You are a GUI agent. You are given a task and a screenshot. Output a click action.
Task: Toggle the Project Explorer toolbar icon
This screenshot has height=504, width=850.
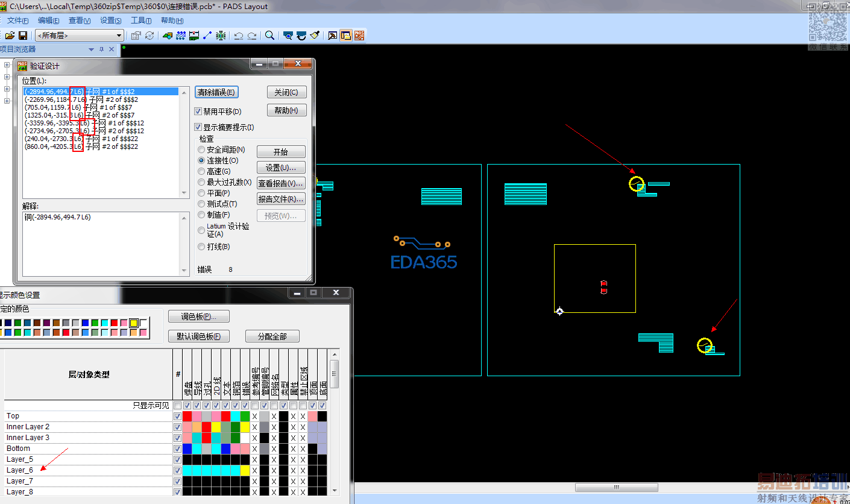point(346,36)
